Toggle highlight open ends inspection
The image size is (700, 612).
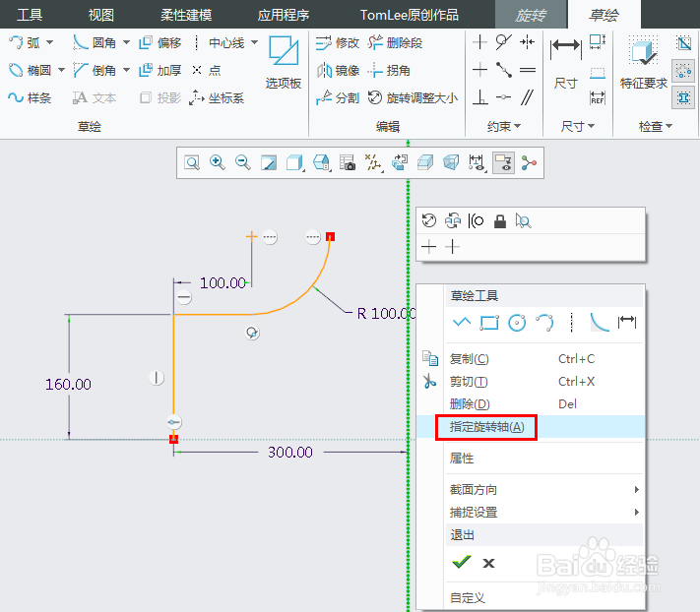click(x=683, y=71)
